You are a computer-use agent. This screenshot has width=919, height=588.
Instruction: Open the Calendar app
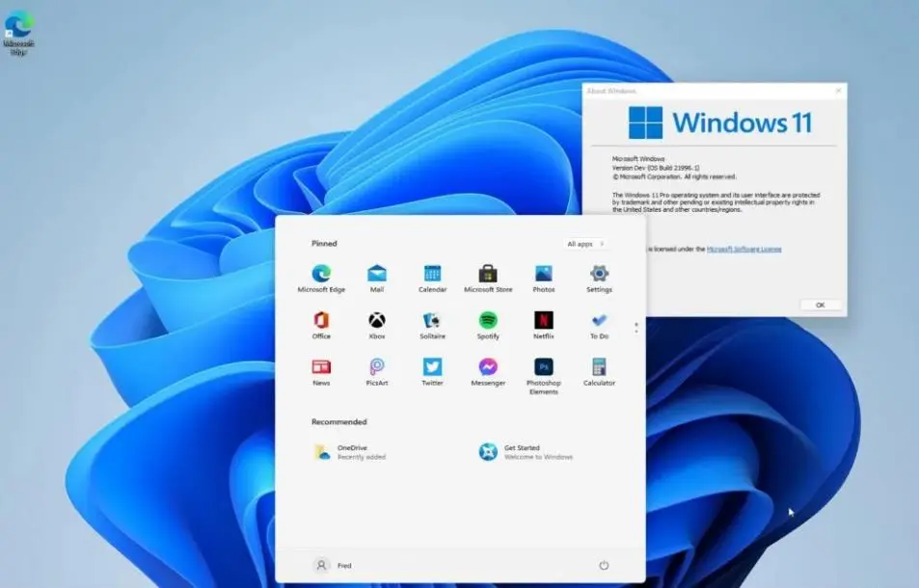(433, 279)
